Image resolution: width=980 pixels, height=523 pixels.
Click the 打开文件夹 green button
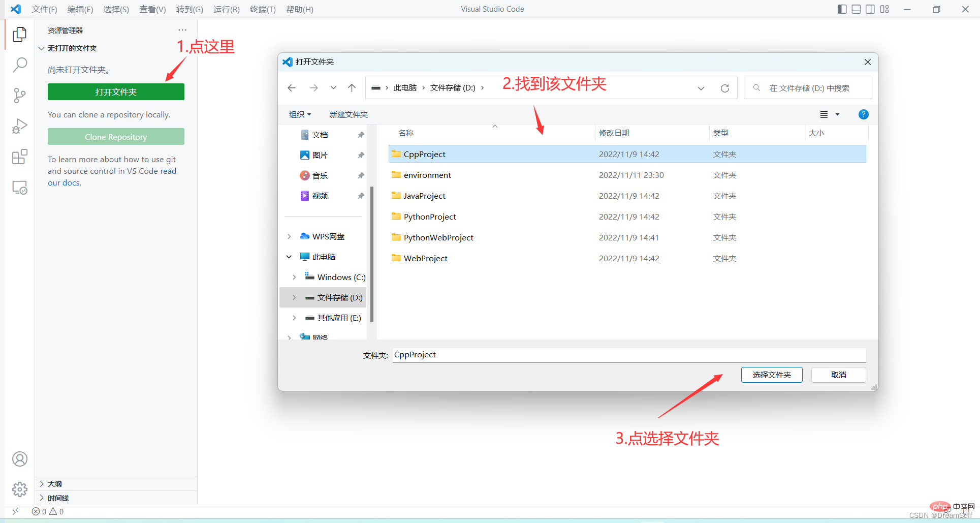[115, 91]
